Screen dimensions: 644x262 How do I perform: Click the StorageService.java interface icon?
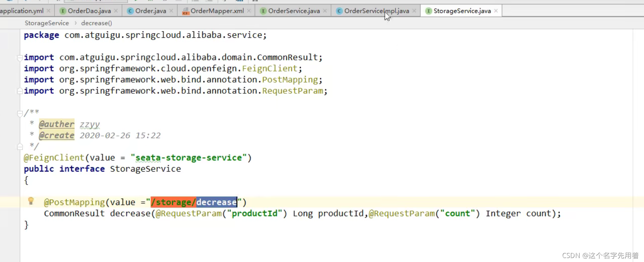point(428,11)
